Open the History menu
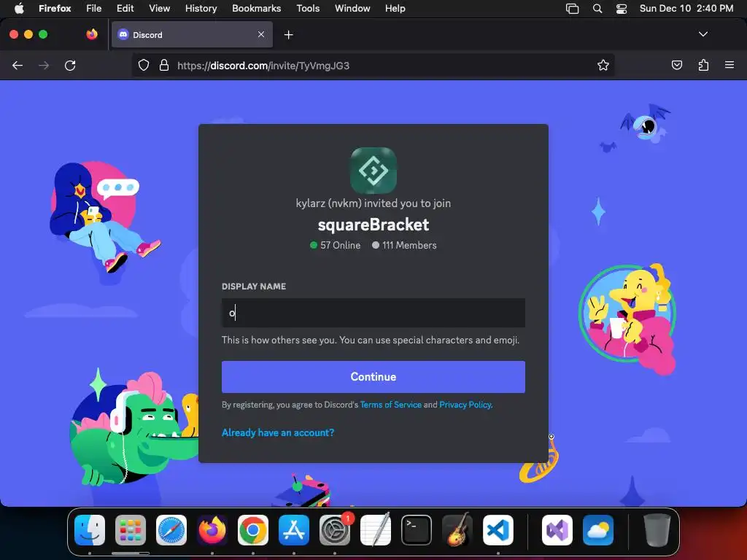 pyautogui.click(x=201, y=8)
